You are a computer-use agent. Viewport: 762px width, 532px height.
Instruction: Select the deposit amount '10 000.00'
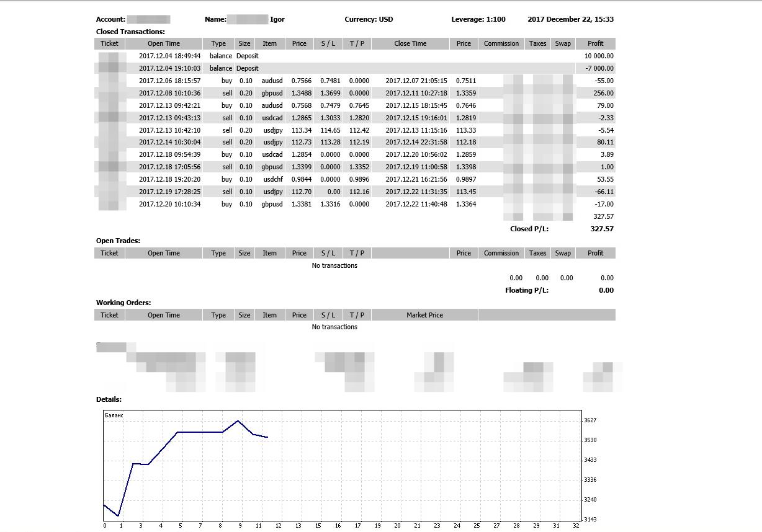click(599, 56)
